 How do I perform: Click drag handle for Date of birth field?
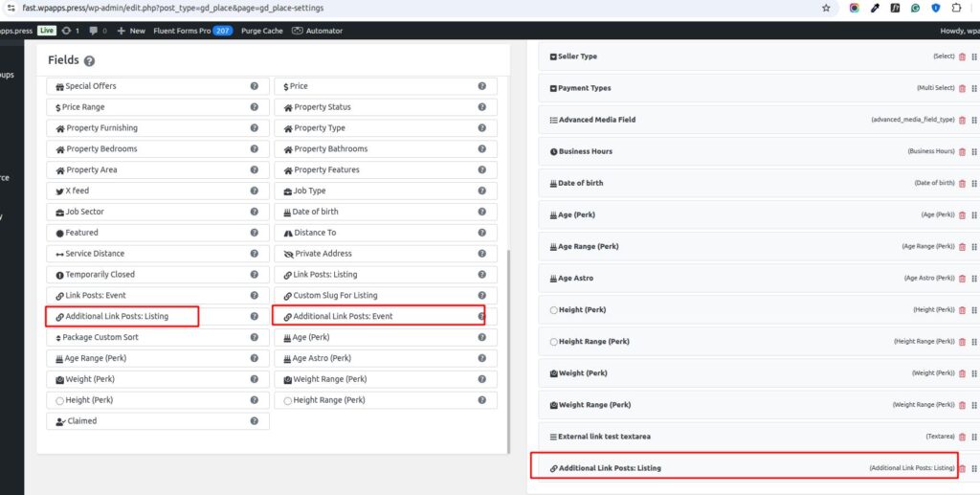(973, 183)
